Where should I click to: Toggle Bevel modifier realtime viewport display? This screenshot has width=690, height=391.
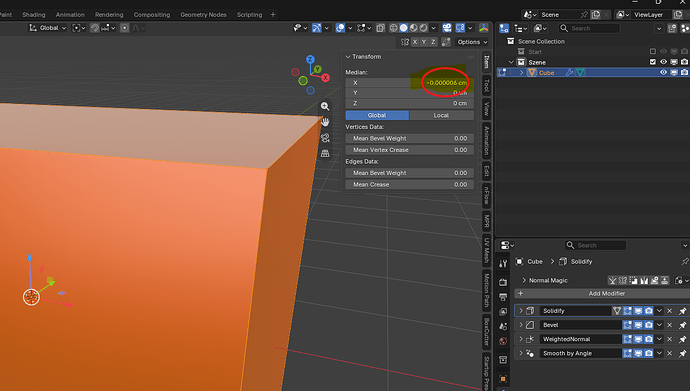638,325
